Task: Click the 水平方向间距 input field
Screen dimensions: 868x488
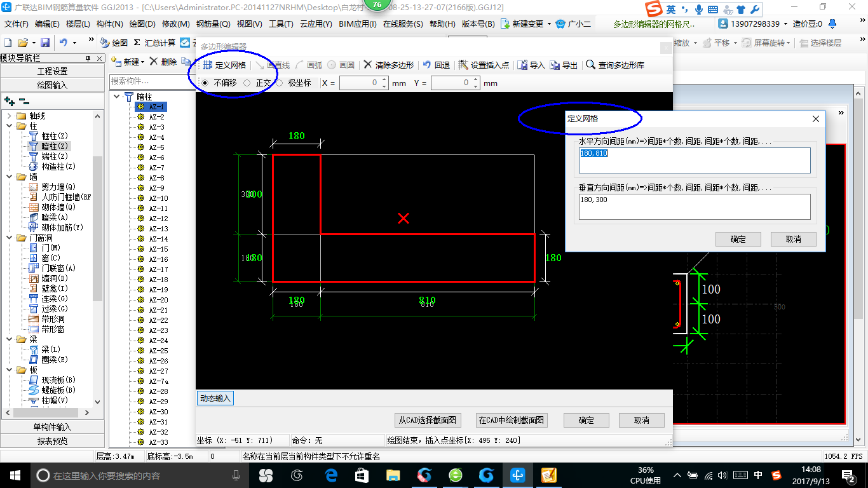Action: pyautogui.click(x=695, y=160)
